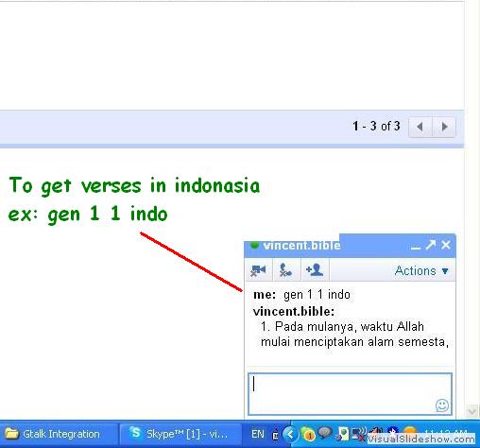480x448 pixels.
Task: Go to the next page of messages
Action: pos(444,127)
